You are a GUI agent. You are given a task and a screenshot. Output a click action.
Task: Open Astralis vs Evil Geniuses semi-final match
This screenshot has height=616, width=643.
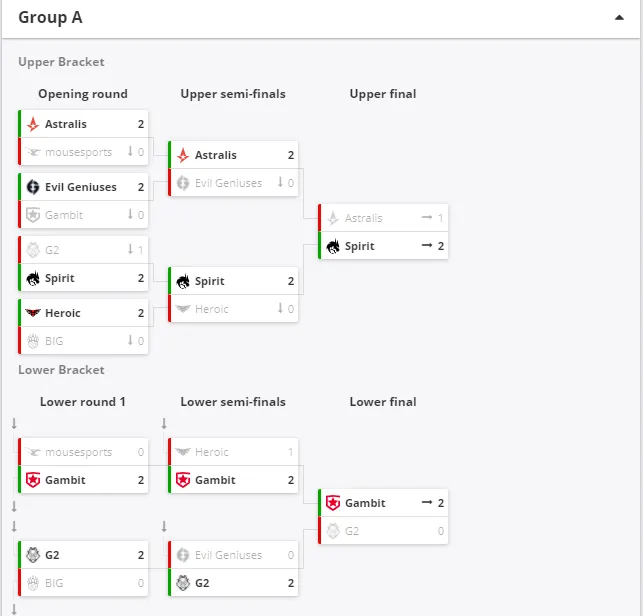point(233,169)
